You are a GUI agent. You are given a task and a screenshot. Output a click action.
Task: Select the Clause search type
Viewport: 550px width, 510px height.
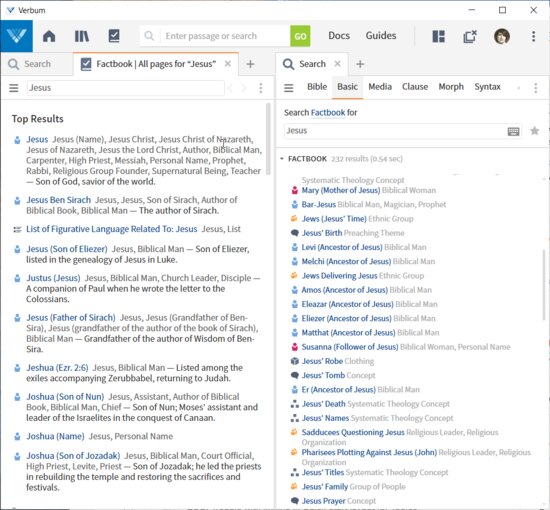[415, 87]
